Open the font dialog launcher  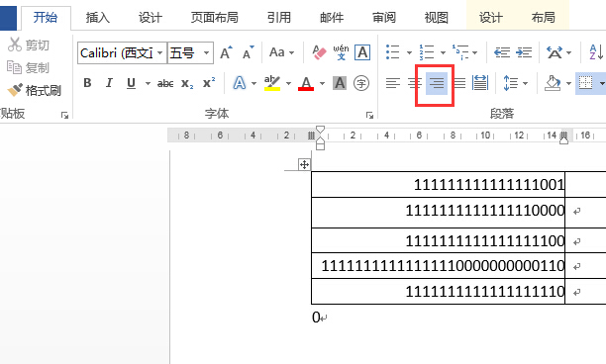pos(369,115)
